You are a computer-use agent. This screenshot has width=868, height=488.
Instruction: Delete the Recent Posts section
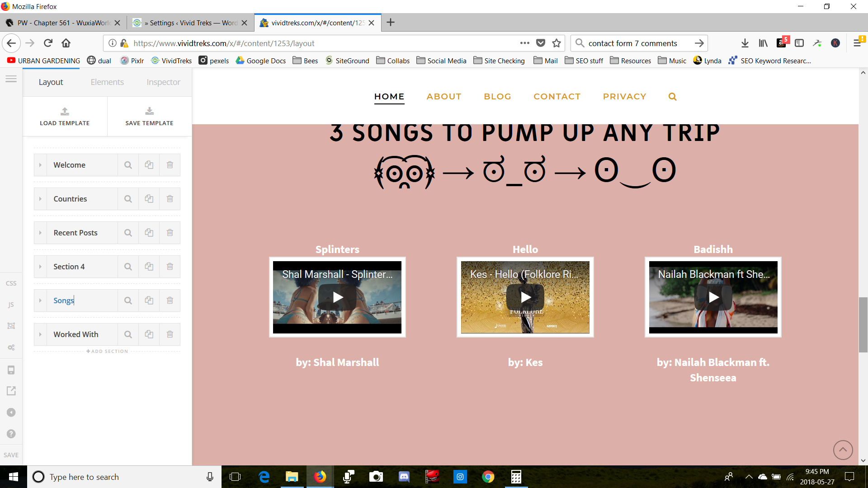tap(170, 233)
